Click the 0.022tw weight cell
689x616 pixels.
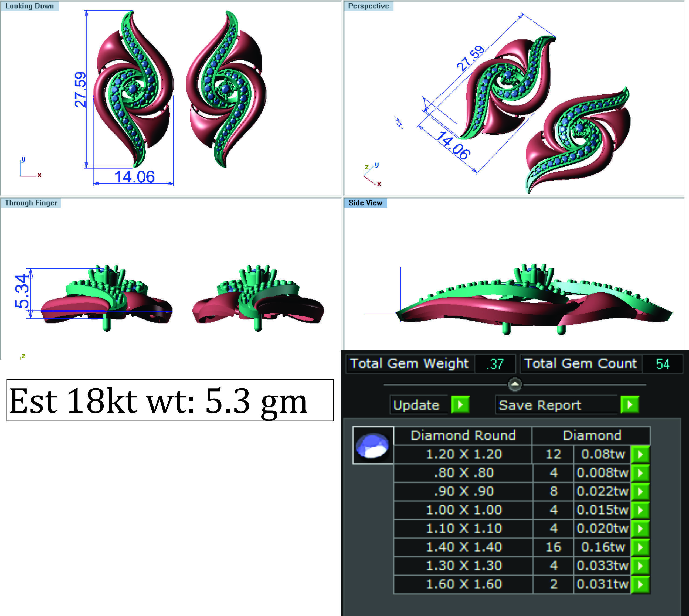click(x=602, y=491)
